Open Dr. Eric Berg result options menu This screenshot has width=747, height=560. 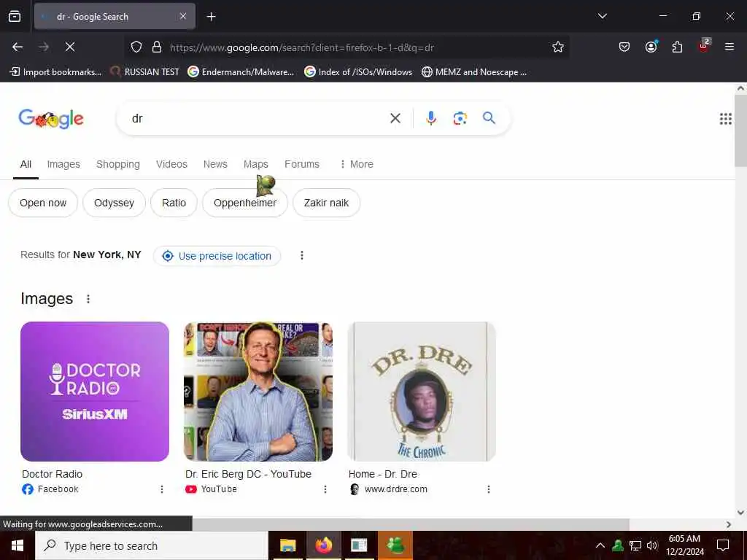(x=325, y=489)
